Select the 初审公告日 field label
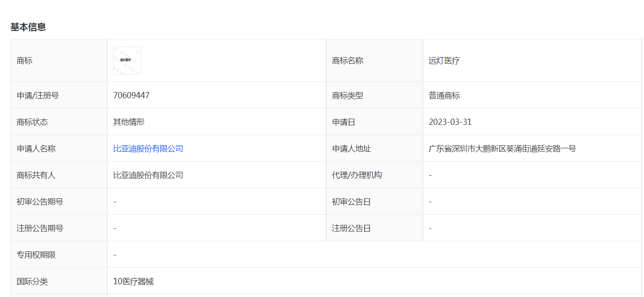 click(x=351, y=202)
